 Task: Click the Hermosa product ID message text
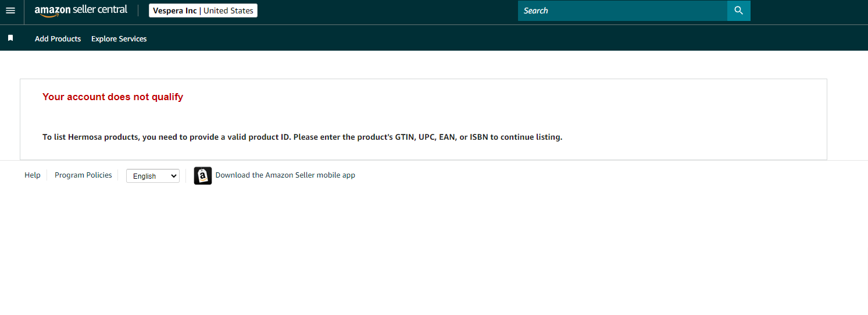pyautogui.click(x=302, y=137)
